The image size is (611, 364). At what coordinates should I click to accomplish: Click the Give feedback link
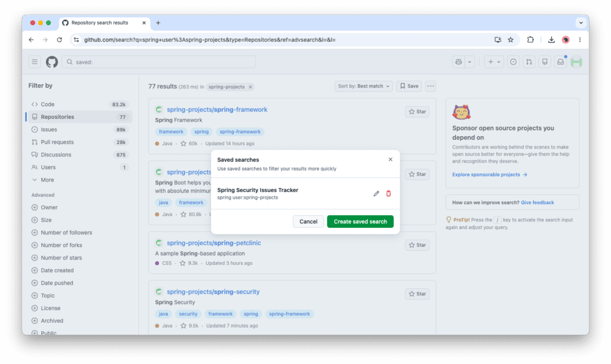pos(538,203)
